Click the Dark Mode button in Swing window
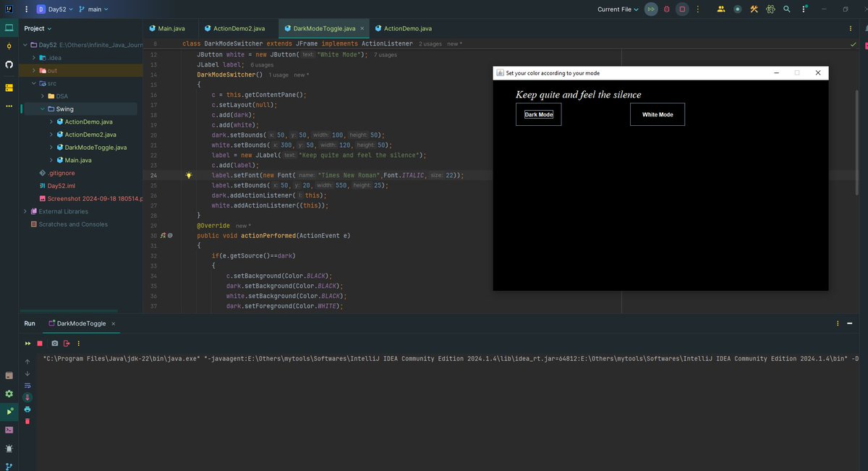The height and width of the screenshot is (471, 868). click(538, 114)
